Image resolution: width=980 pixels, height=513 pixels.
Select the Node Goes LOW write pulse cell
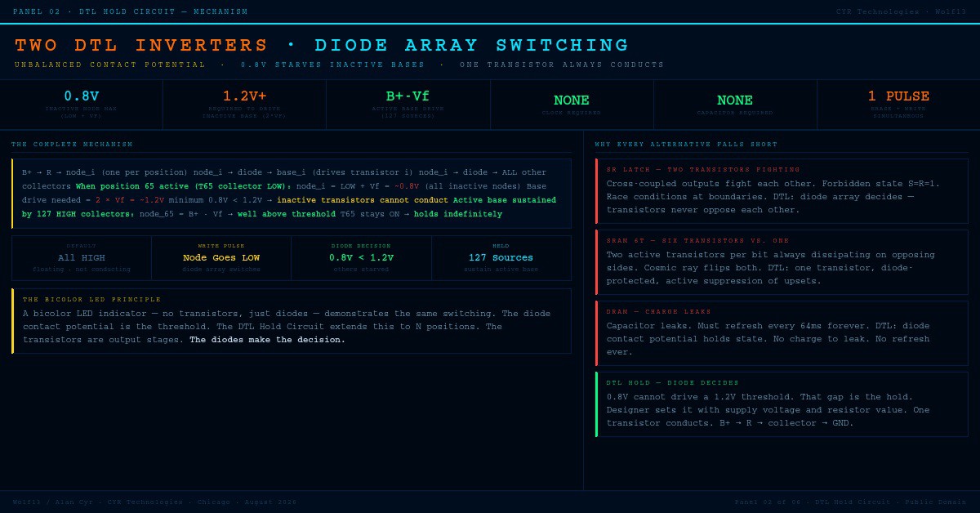click(221, 257)
